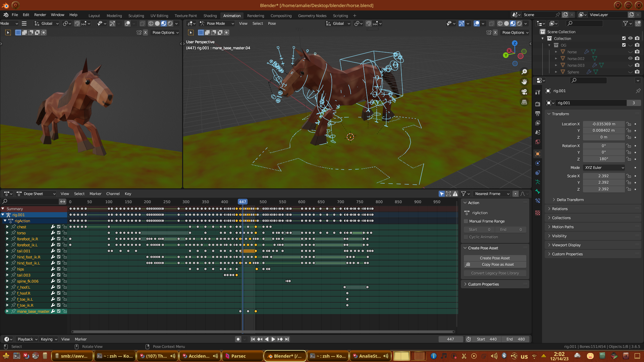Expand the chest channel row
The image size is (644, 362).
pyautogui.click(x=7, y=227)
